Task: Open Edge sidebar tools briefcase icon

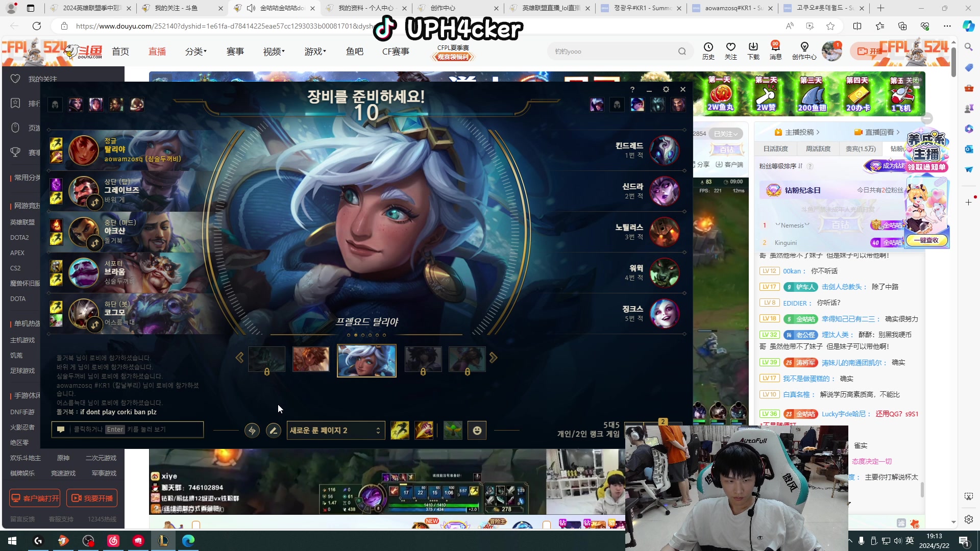Action: click(x=969, y=88)
